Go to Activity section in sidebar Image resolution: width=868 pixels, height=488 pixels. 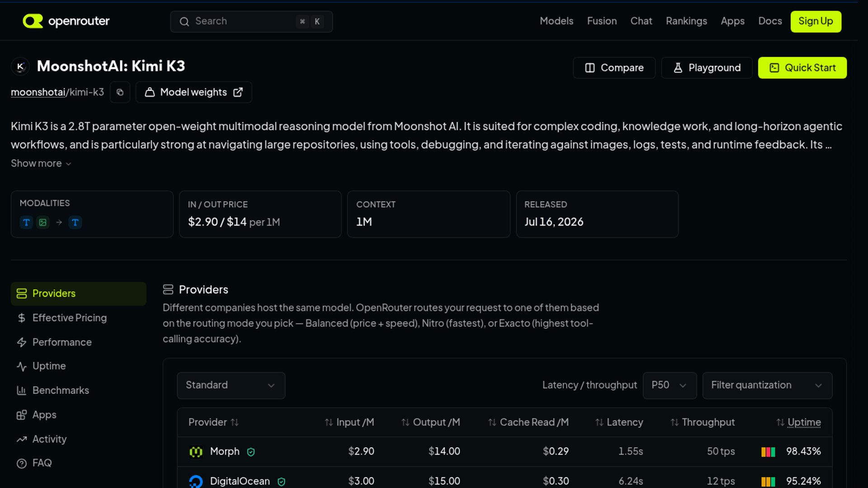click(x=79, y=439)
